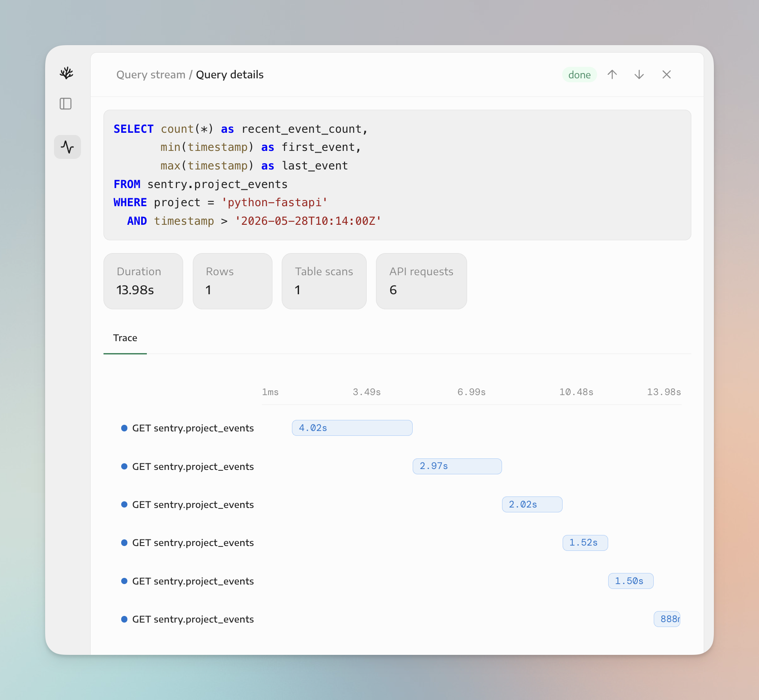Go to next query with down arrow
The image size is (759, 700).
[639, 74]
